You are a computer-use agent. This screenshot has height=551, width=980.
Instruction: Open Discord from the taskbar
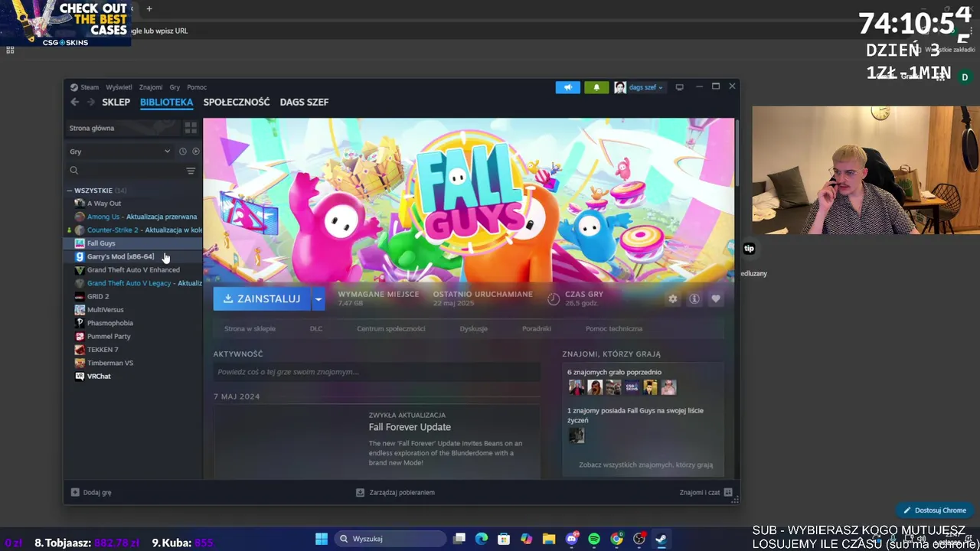click(x=571, y=539)
